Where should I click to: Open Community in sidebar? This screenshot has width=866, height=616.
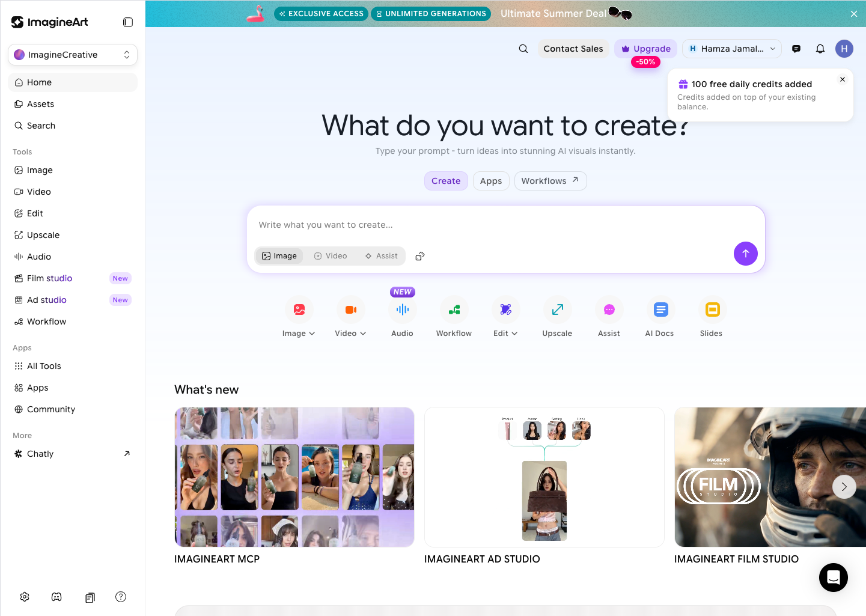pos(73,409)
